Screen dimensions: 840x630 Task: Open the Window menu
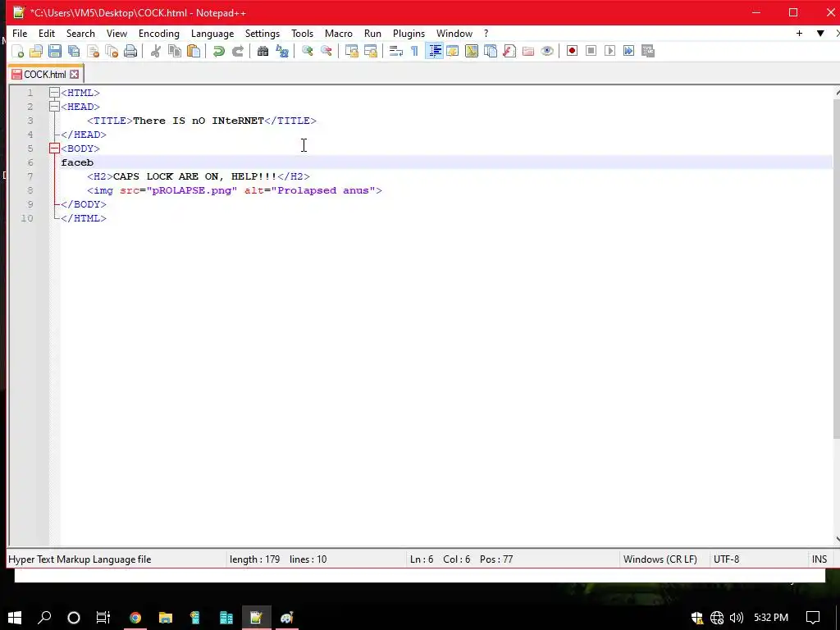coord(454,33)
